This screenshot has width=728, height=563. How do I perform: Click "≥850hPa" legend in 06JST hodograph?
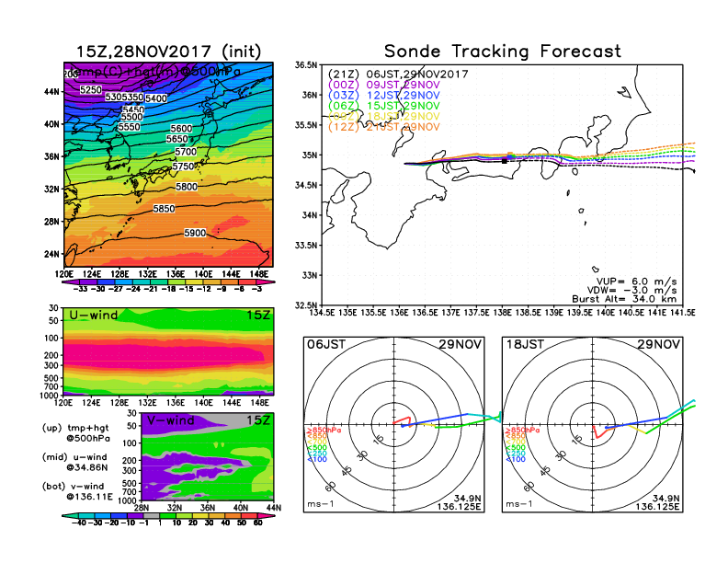324,431
